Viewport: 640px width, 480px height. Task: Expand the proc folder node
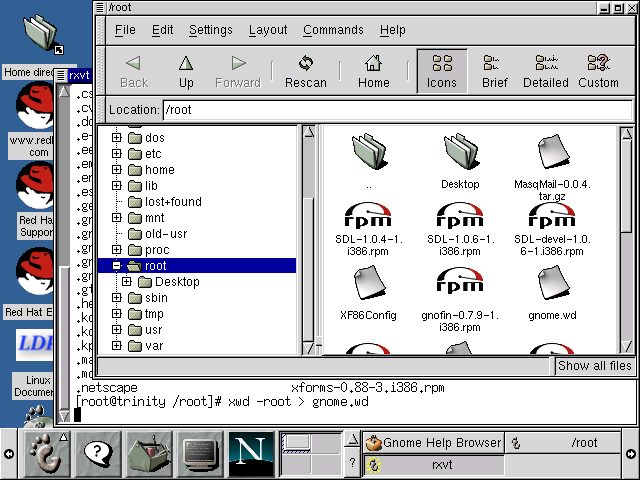click(117, 249)
